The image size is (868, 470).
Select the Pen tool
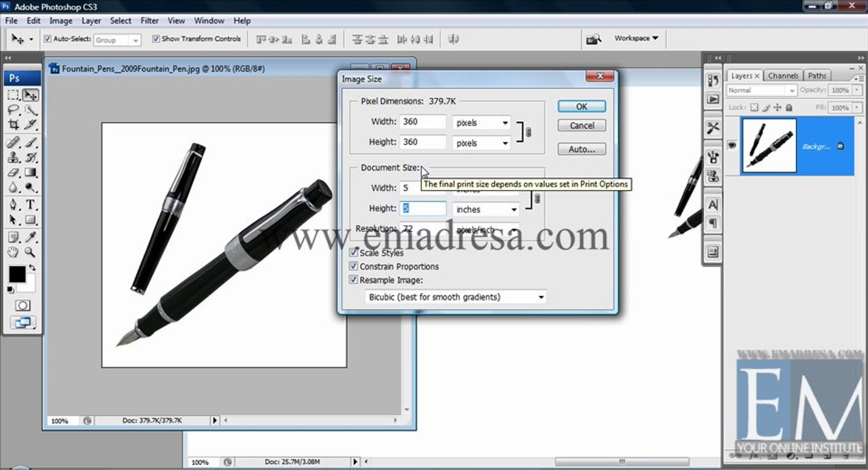point(13,205)
